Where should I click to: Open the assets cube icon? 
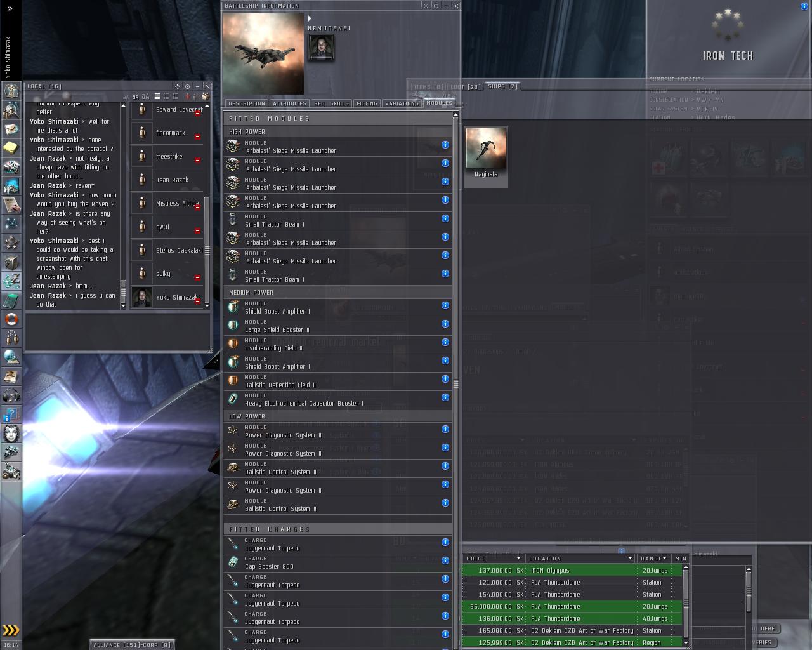coord(11,262)
